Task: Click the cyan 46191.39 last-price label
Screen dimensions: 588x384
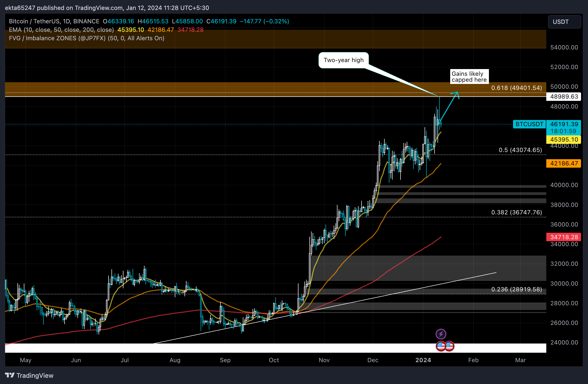Action: coord(564,124)
